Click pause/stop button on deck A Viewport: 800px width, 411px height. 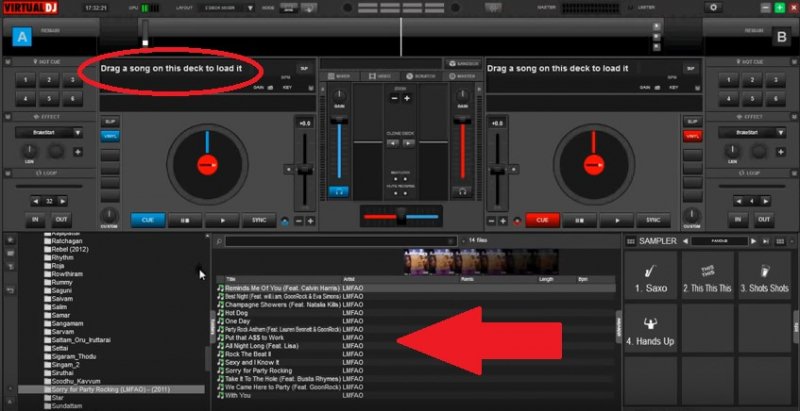pyautogui.click(x=185, y=220)
